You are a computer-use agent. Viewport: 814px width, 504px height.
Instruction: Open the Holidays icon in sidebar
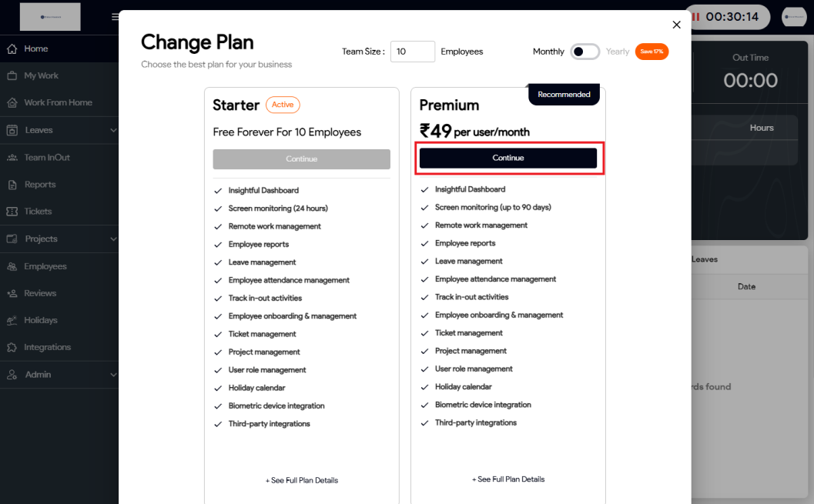point(12,320)
